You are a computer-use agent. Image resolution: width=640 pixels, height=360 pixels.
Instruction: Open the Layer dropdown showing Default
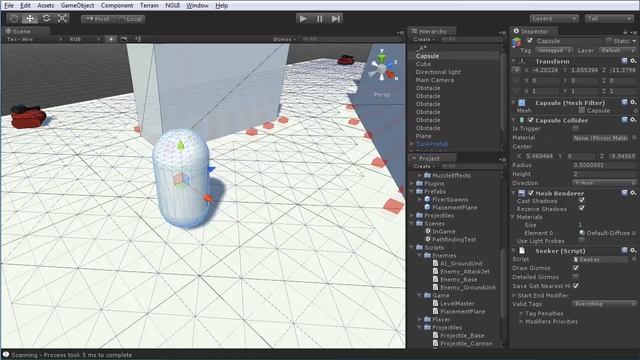618,50
